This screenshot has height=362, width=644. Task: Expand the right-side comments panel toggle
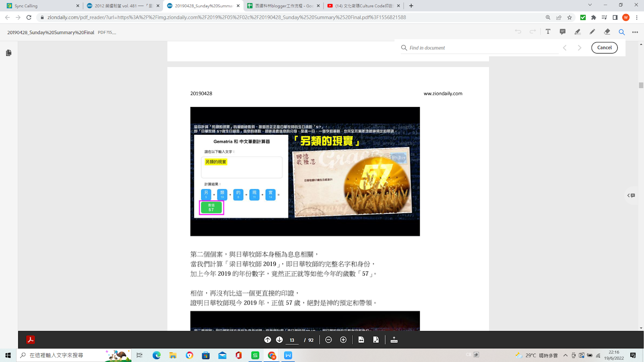pyautogui.click(x=632, y=195)
